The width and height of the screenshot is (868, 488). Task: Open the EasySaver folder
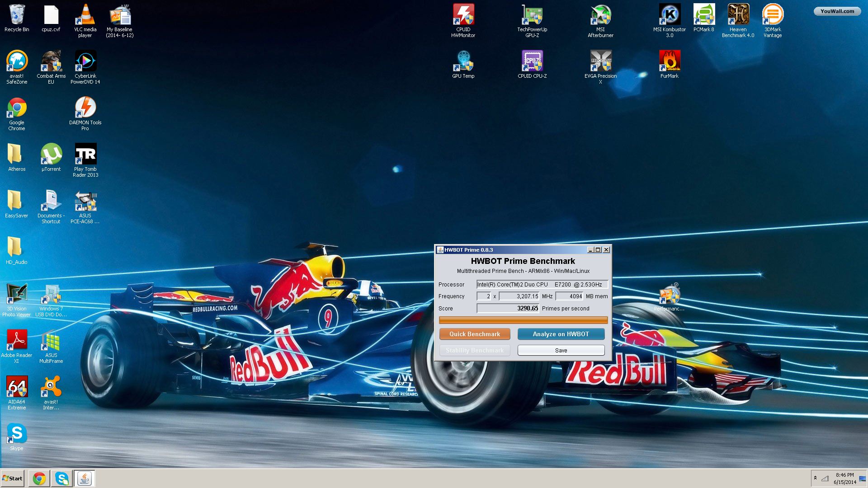17,204
